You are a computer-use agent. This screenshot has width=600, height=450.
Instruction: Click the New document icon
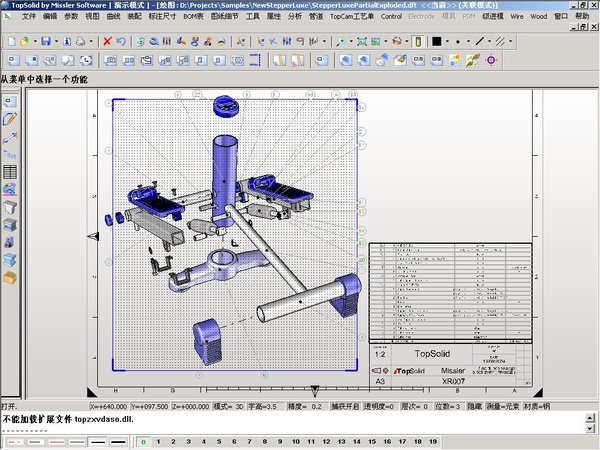pos(10,41)
